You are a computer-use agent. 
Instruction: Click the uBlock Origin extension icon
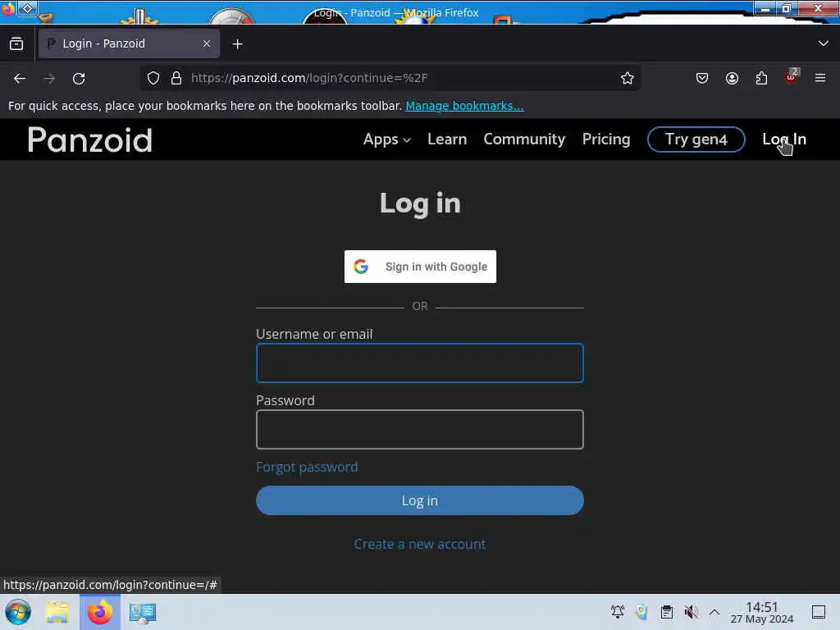point(791,78)
